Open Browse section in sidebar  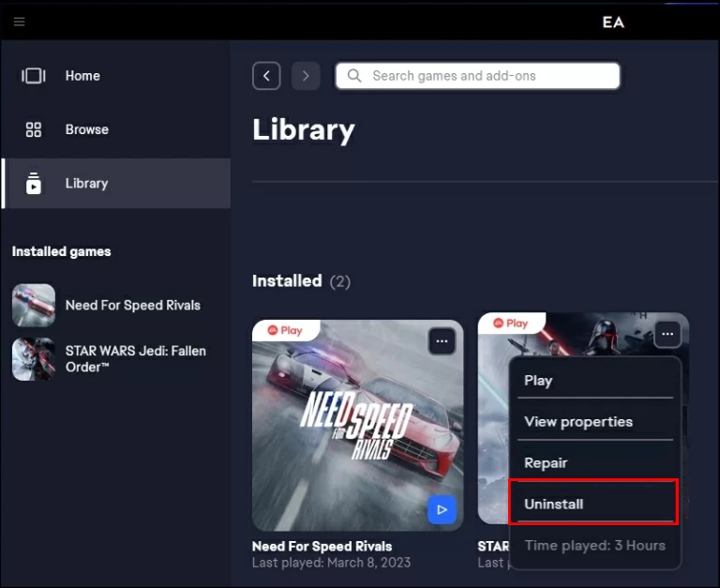[x=87, y=129]
